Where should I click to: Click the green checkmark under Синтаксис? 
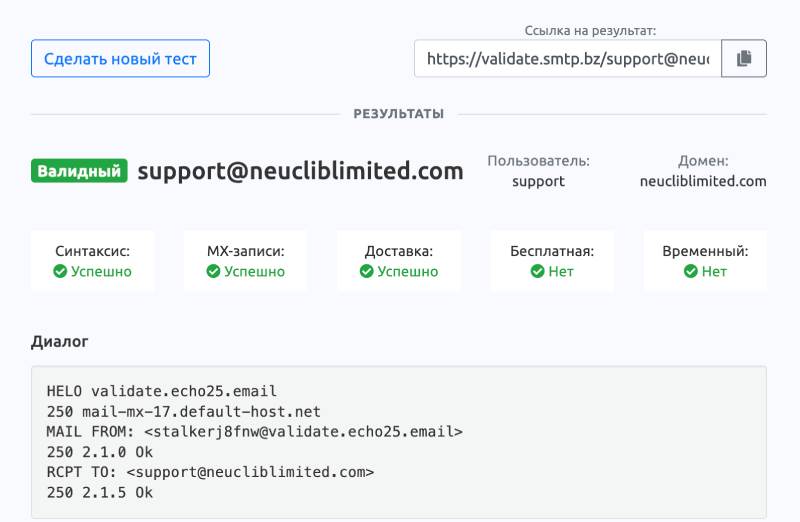[61, 271]
